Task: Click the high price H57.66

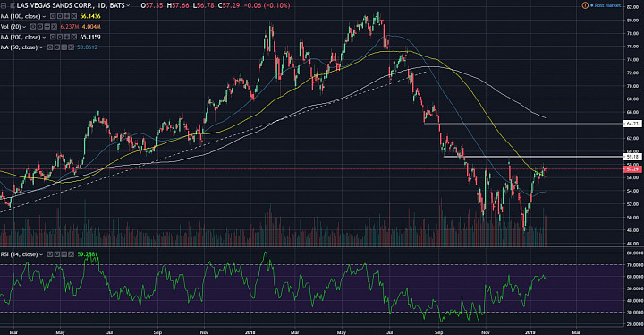Action: coord(178,5)
